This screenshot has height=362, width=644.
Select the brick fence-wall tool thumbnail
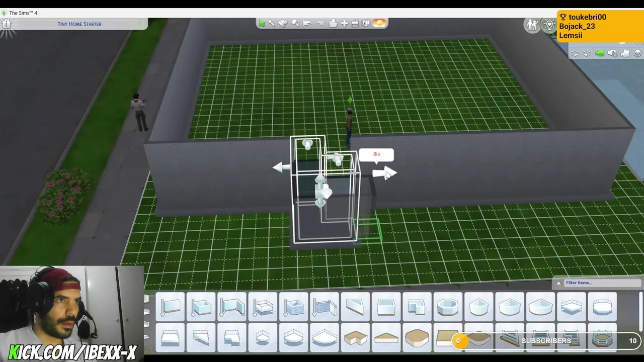[325, 307]
